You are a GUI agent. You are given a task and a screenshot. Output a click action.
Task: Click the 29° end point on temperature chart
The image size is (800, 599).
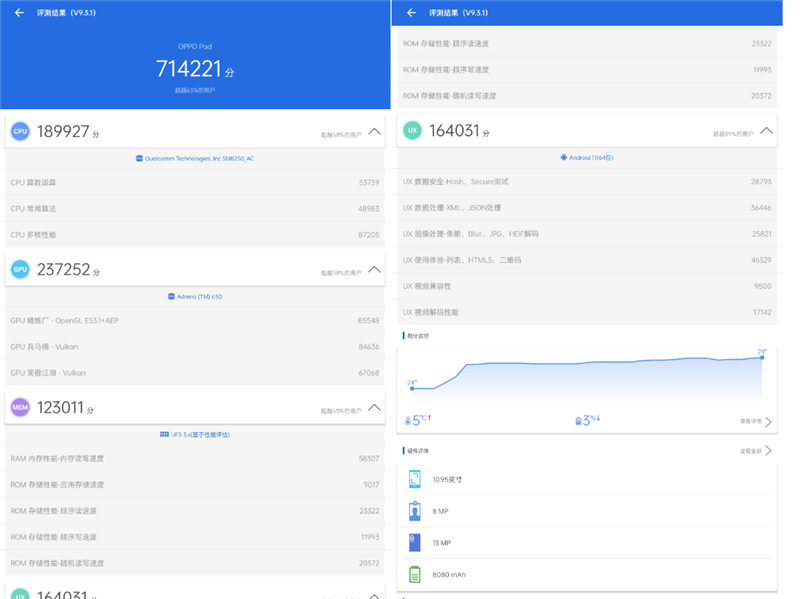pyautogui.click(x=762, y=357)
